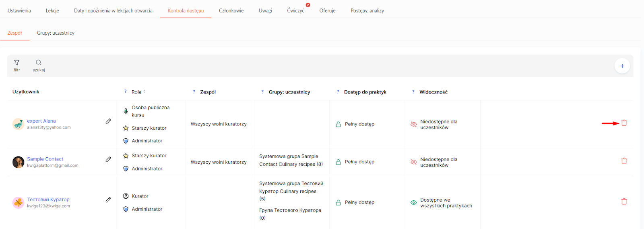Remove Тестовий Куратор via trash icon

624,201
